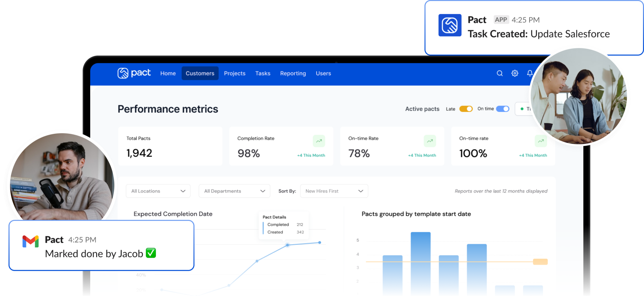Click the Gmail icon in notification
The image size is (644, 296).
(31, 241)
